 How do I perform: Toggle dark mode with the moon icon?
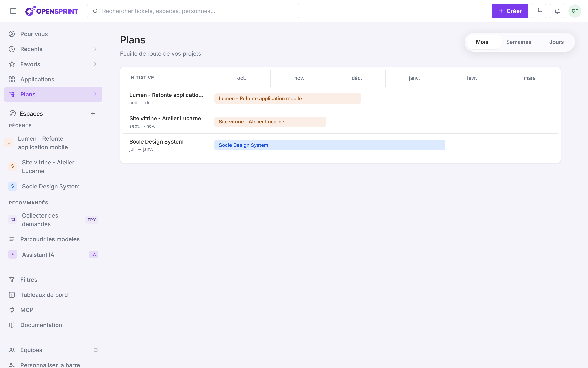click(539, 11)
